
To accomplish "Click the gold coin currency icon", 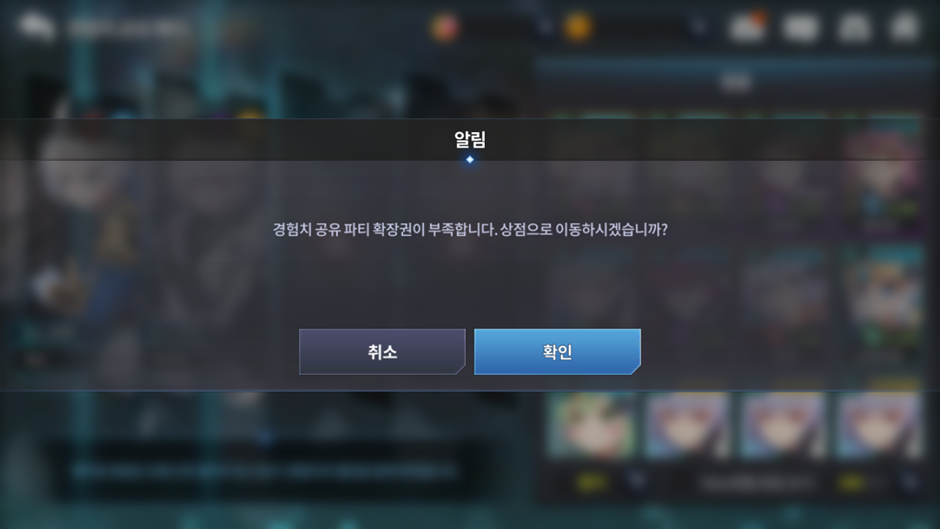I will pyautogui.click(x=578, y=28).
